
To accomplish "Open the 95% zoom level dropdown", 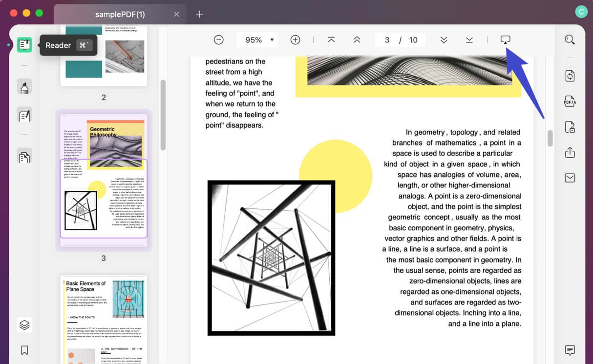I will [257, 40].
